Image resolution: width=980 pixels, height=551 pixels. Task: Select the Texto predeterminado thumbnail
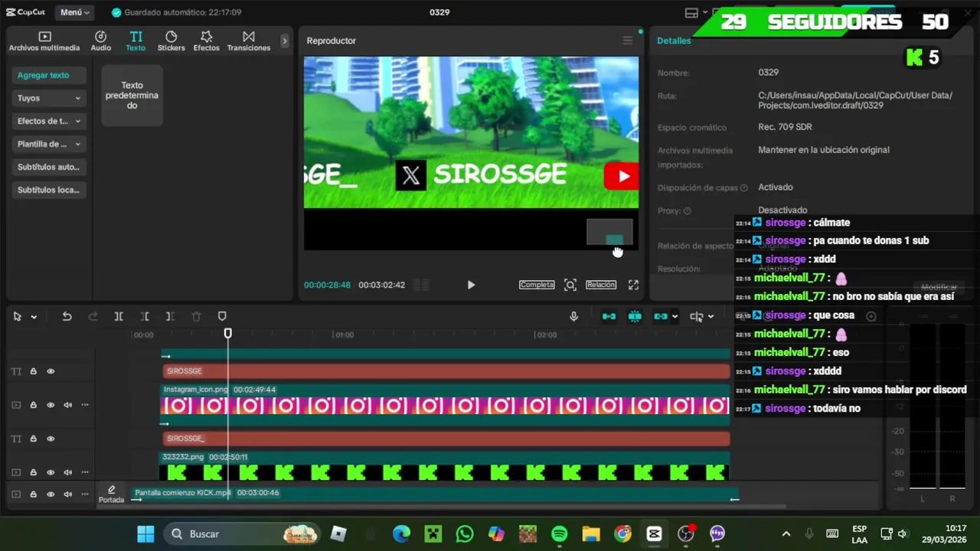(132, 96)
